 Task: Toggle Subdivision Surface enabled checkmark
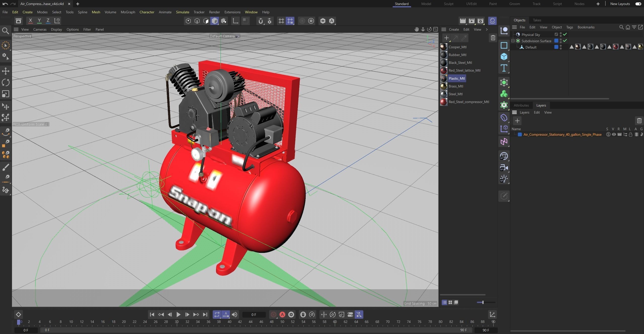(565, 40)
